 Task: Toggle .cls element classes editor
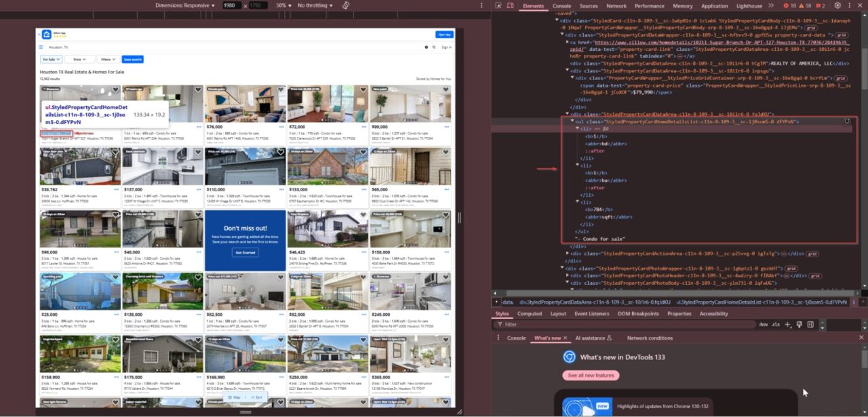point(776,324)
